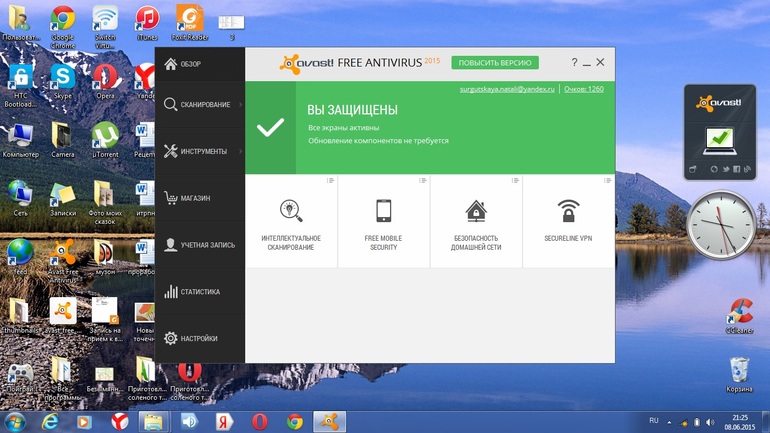Select the µTorrent desktop shortcut

(x=105, y=140)
